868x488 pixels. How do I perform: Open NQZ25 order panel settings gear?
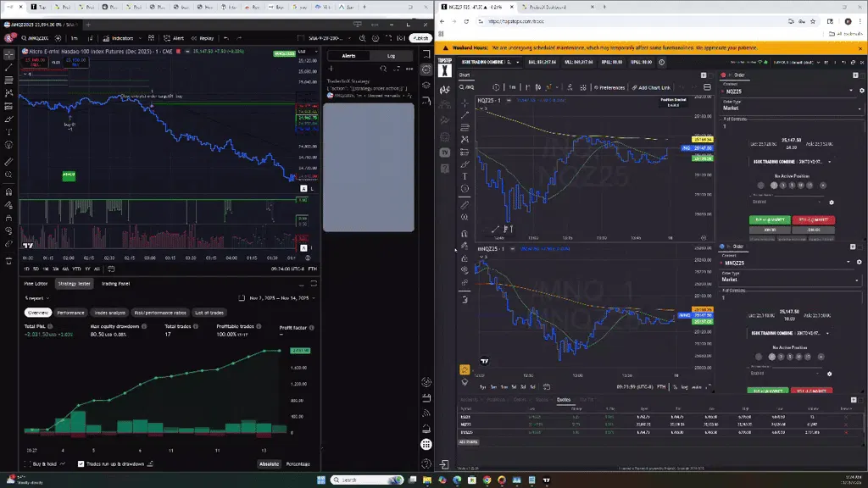[861, 91]
